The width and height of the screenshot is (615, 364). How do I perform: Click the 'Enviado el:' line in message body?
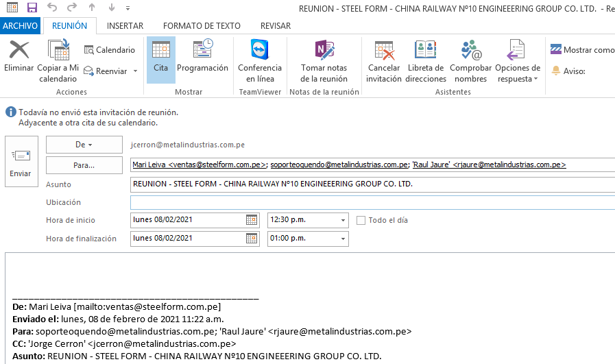pyautogui.click(x=118, y=319)
